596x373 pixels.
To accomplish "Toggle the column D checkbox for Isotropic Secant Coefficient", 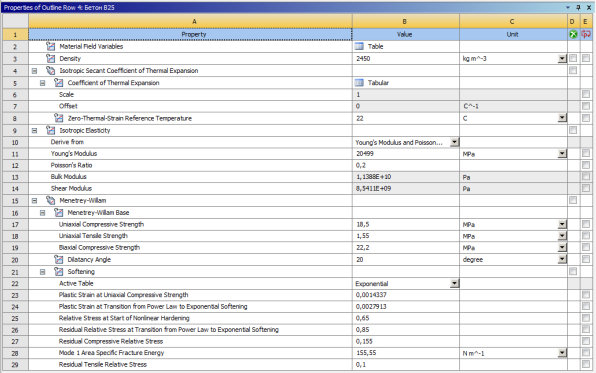I will (x=573, y=71).
